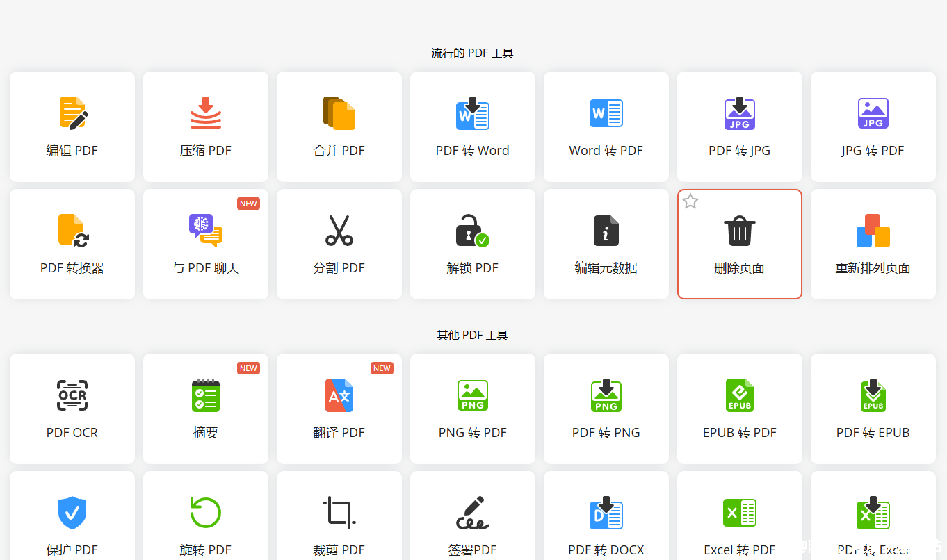This screenshot has height=560, width=947.
Task: Open the 摘要 tool
Action: pos(205,409)
